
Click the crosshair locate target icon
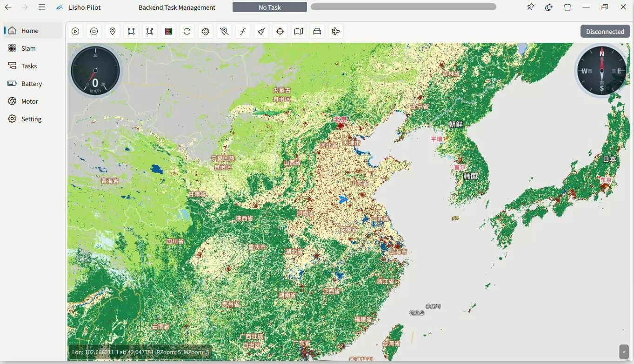[x=280, y=31]
